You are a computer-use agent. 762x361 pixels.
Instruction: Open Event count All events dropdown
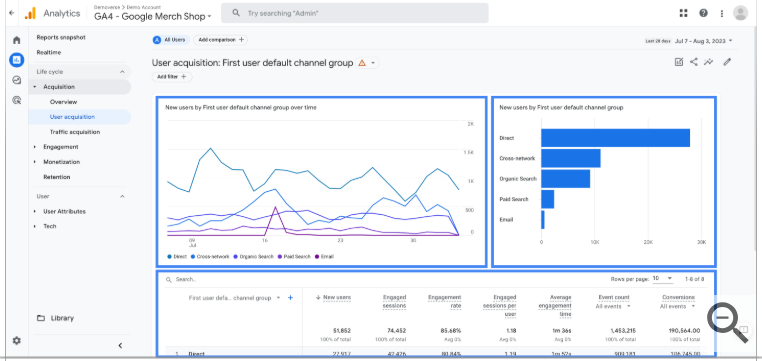[613, 307]
